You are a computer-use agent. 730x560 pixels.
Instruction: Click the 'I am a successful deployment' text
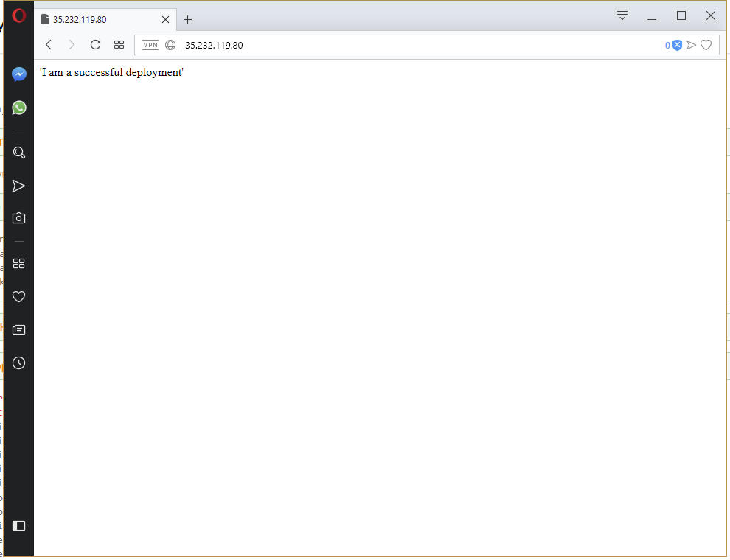112,72
